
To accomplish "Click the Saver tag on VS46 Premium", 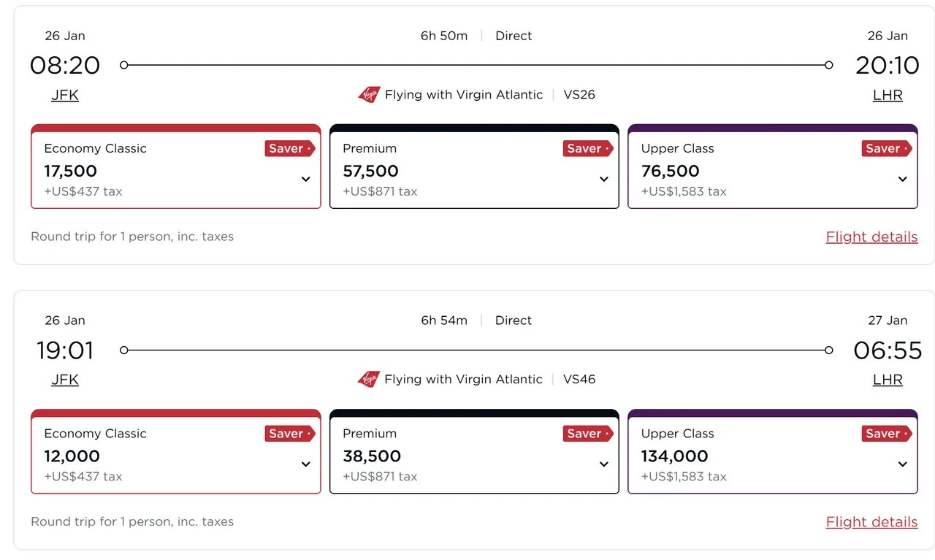I will 588,433.
